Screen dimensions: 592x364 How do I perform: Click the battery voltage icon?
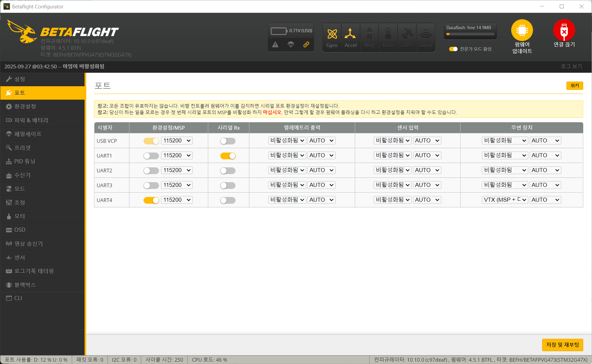pyautogui.click(x=279, y=31)
